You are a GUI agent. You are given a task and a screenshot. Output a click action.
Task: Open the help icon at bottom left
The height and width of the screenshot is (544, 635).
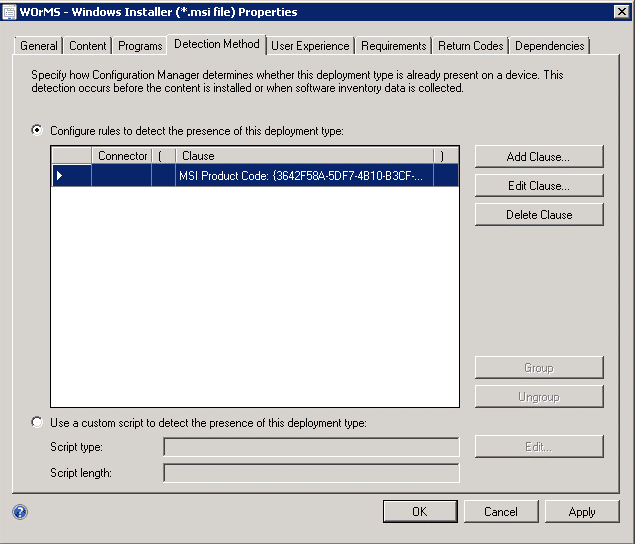[20, 512]
